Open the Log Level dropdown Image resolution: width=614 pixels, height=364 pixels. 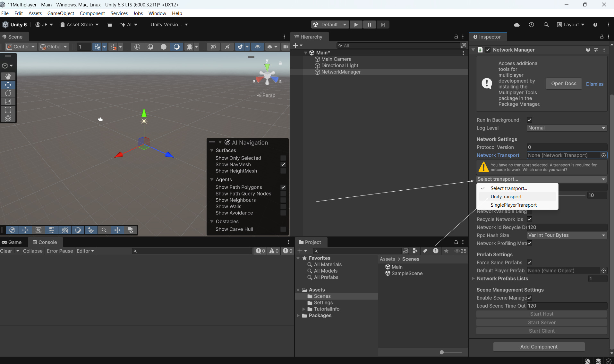pyautogui.click(x=567, y=128)
